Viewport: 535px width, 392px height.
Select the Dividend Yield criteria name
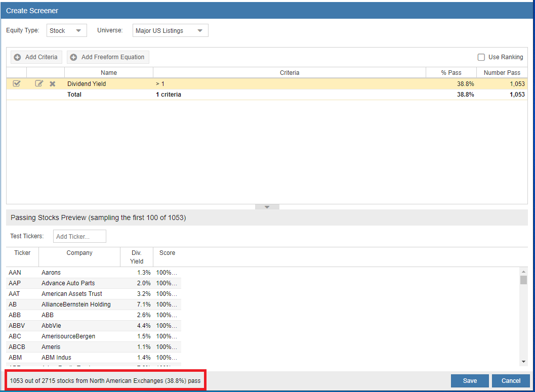pos(87,84)
